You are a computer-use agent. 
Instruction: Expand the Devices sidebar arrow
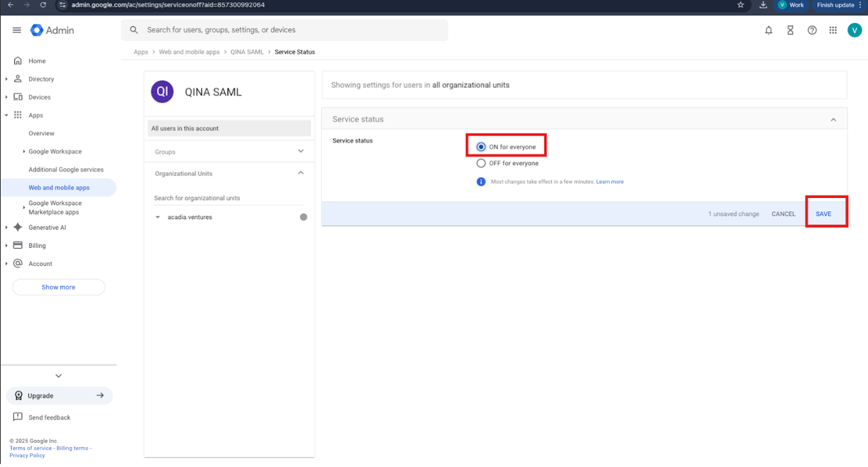click(x=6, y=97)
